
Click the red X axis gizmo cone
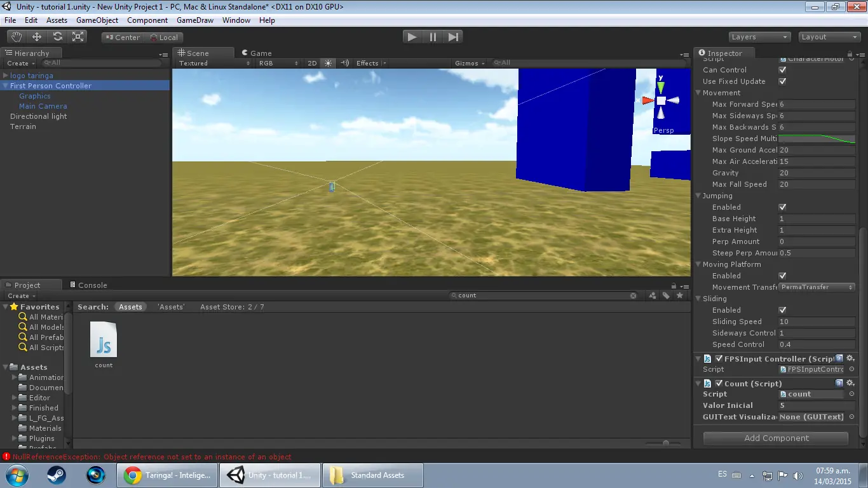point(648,100)
